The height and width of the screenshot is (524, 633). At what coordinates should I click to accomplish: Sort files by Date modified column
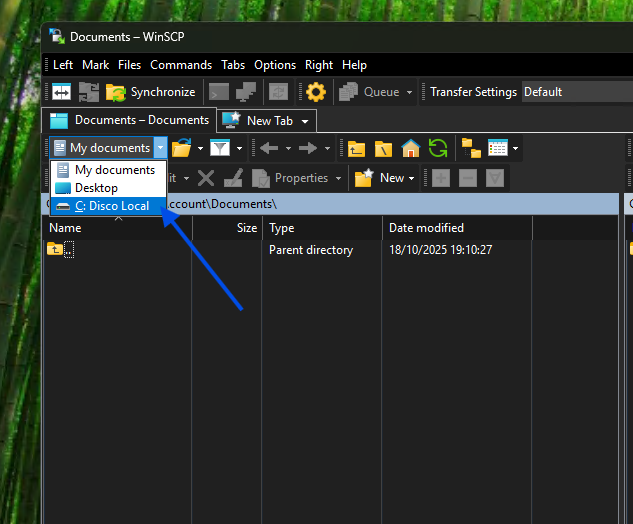pos(426,228)
